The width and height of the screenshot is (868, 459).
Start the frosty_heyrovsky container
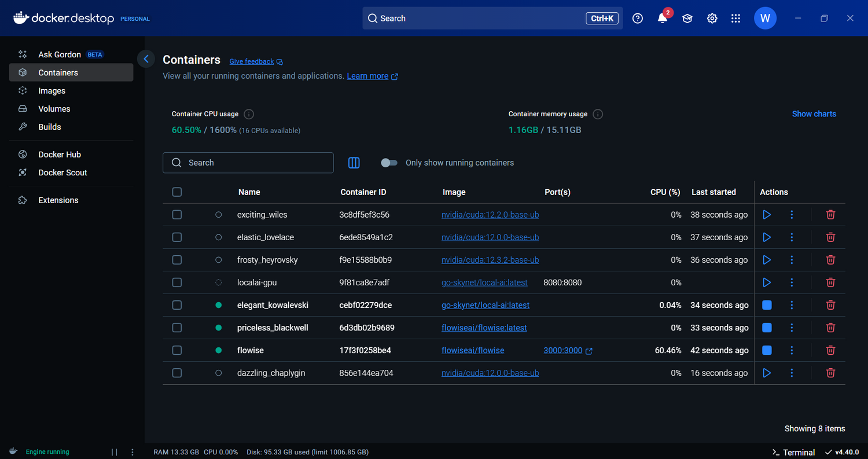pyautogui.click(x=767, y=260)
